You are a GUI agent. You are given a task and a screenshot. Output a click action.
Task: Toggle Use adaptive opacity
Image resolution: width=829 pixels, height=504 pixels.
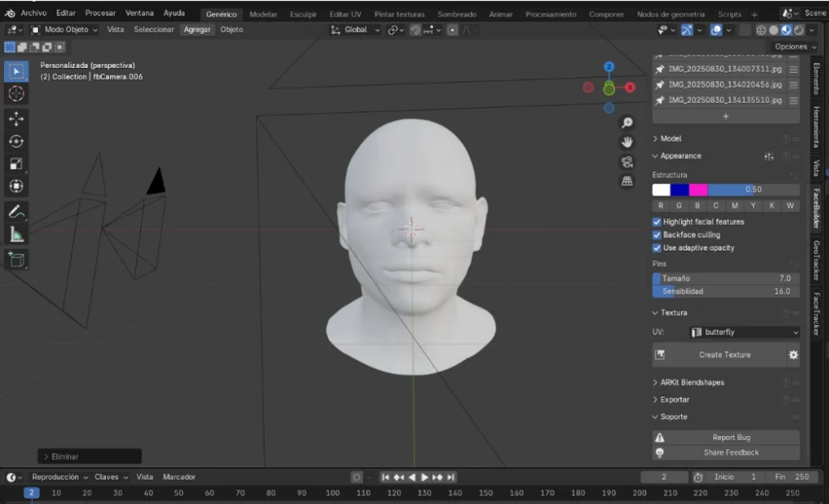657,248
